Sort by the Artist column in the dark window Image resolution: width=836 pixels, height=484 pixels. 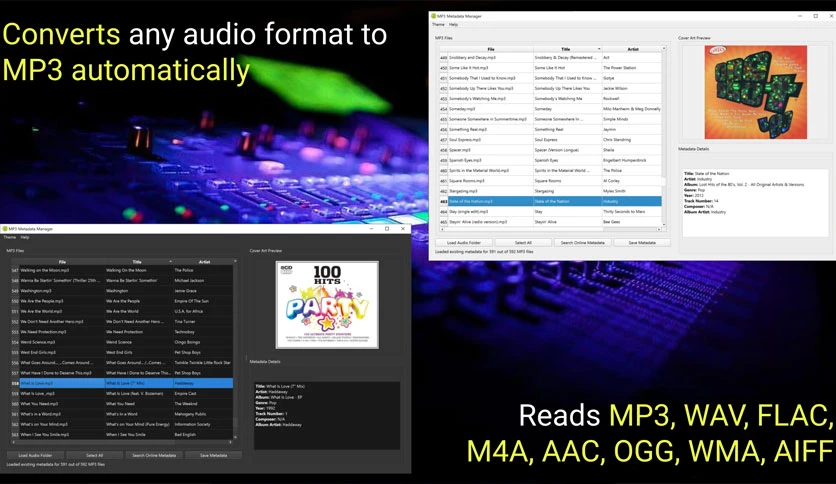click(204, 262)
